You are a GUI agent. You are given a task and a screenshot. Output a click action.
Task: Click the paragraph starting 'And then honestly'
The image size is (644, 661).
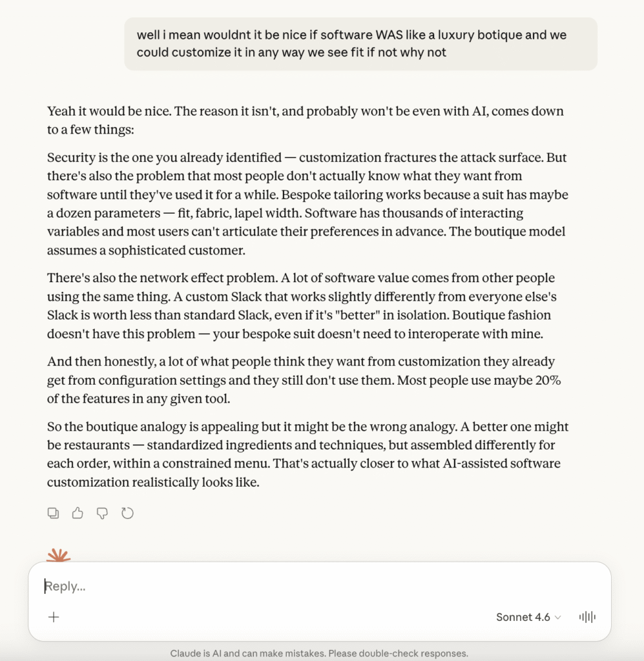pyautogui.click(x=304, y=380)
